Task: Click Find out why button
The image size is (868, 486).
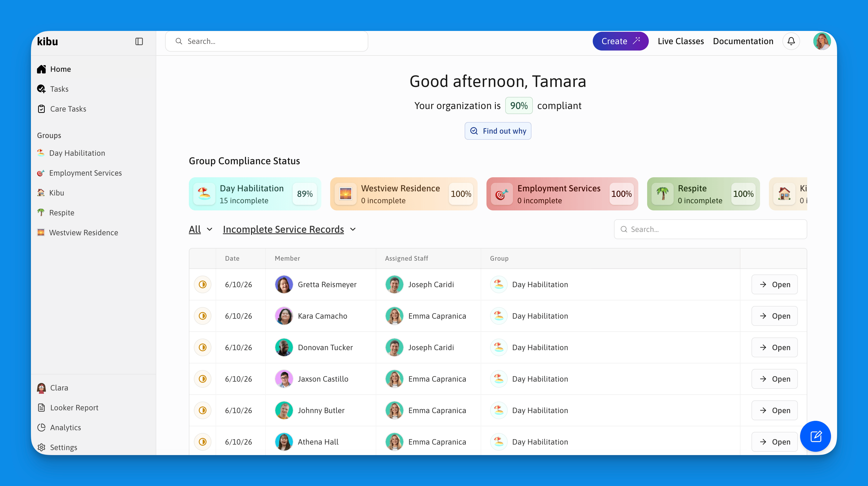Action: click(x=498, y=131)
